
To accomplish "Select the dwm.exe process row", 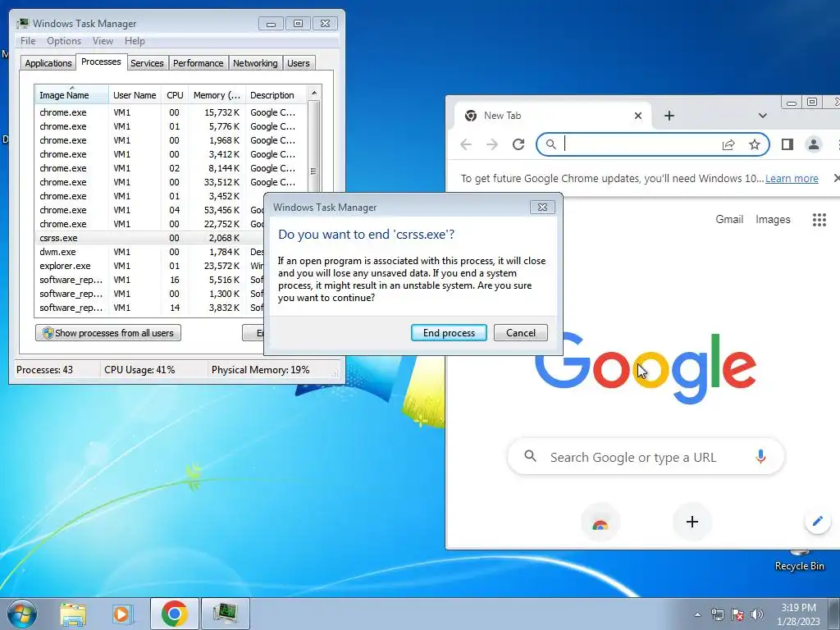I will (x=150, y=252).
